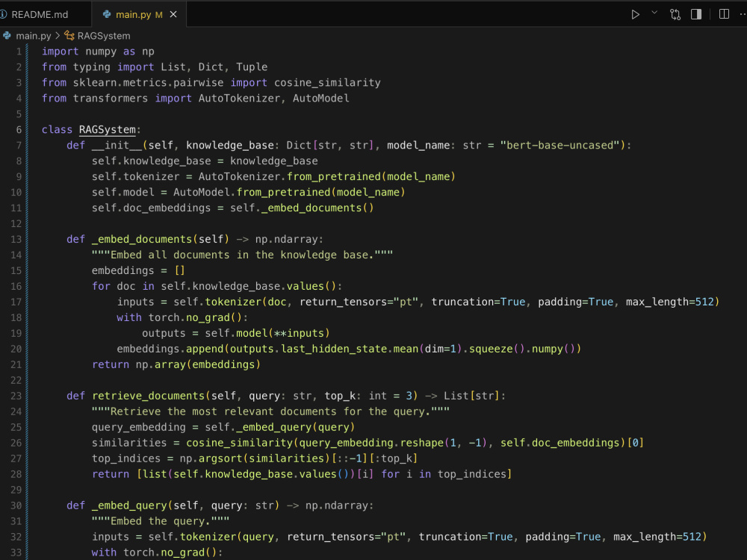Click the __init__ method name
The width and height of the screenshot is (747, 560).
[117, 146]
